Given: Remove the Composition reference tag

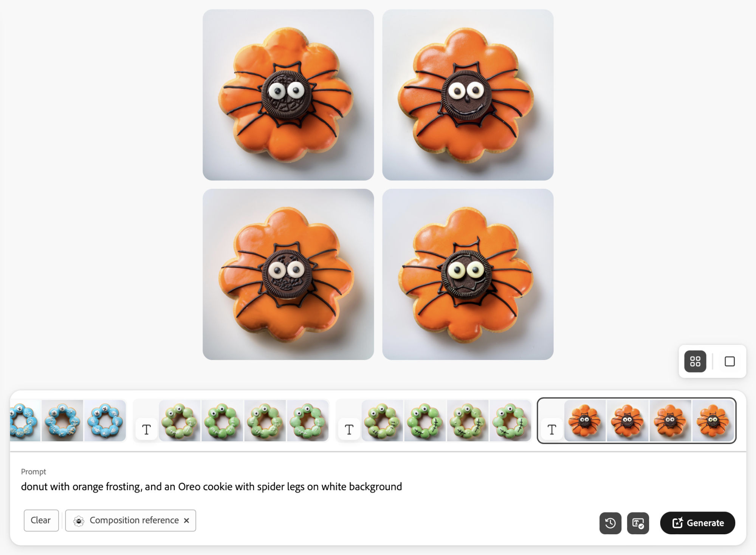Looking at the screenshot, I should [186, 521].
